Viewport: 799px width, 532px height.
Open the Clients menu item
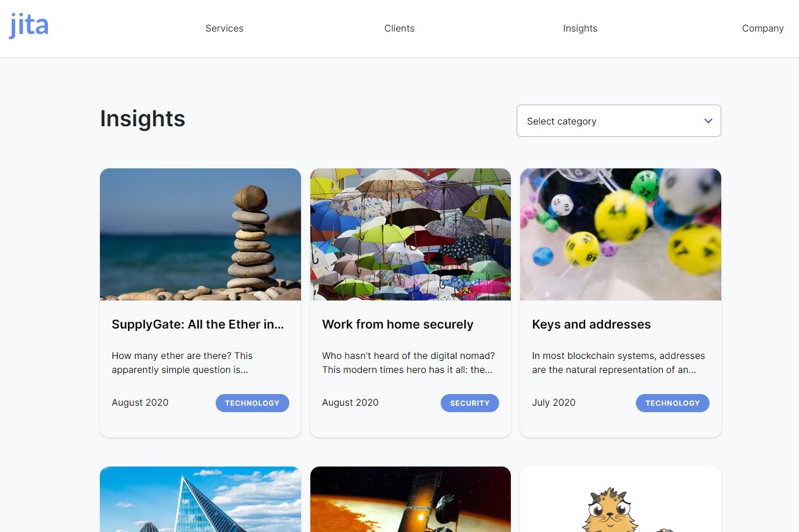[x=399, y=28]
